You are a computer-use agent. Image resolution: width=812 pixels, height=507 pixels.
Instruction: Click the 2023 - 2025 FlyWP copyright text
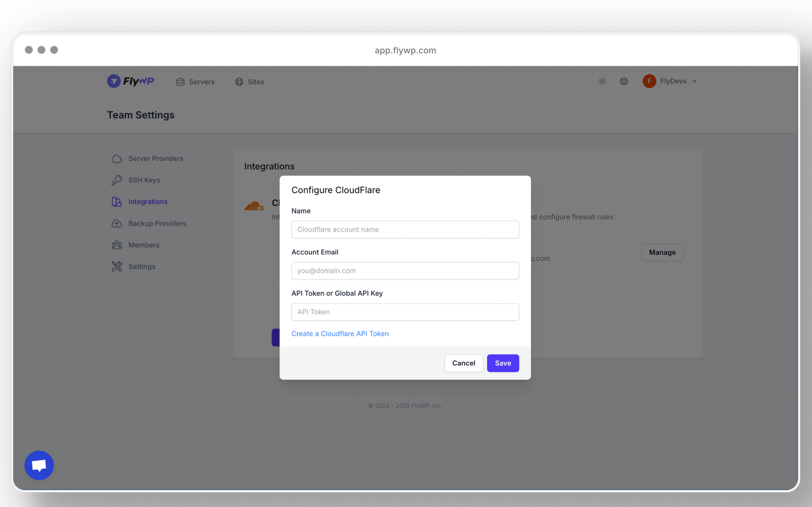click(405, 406)
